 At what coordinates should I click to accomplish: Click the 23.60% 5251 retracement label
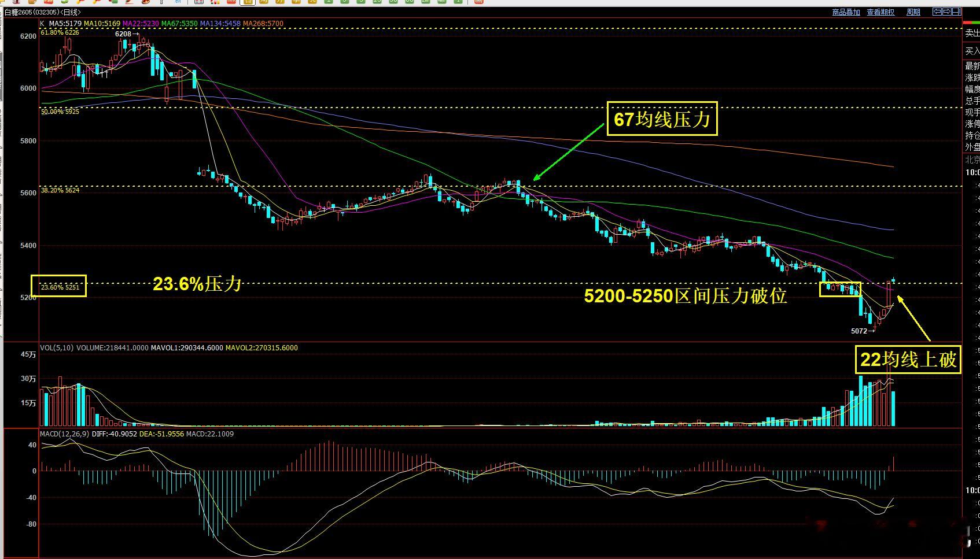click(x=60, y=287)
